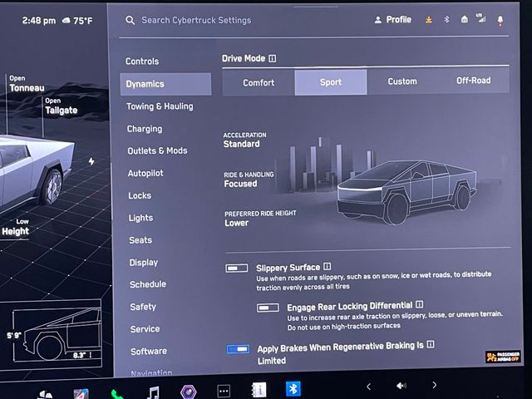The height and width of the screenshot is (399, 532).
Task: Open Software settings section
Action: click(x=149, y=352)
